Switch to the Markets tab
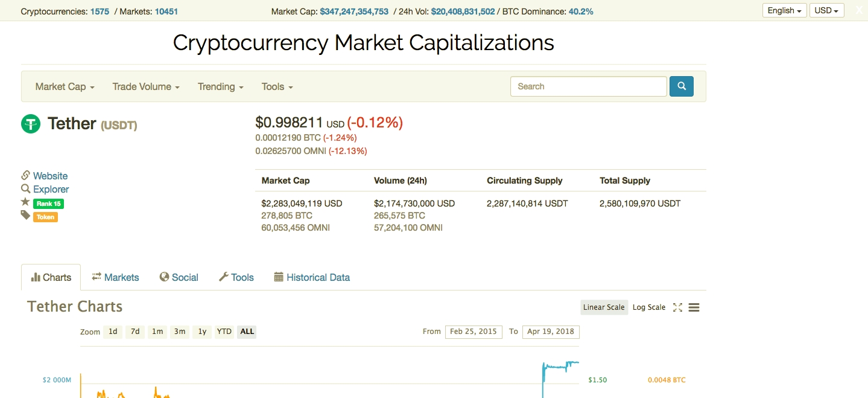The width and height of the screenshot is (868, 398). point(115,277)
